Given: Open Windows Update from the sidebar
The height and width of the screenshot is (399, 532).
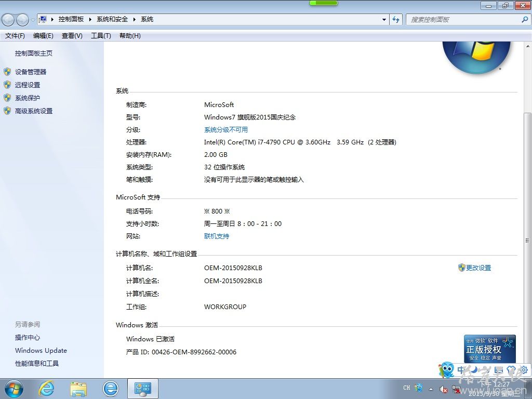Looking at the screenshot, I should 41,351.
